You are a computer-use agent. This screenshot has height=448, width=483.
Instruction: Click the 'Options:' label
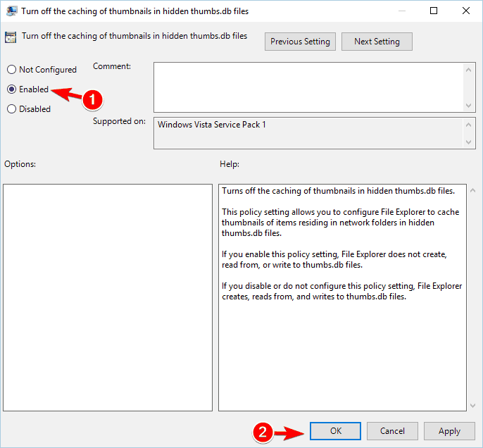20,164
